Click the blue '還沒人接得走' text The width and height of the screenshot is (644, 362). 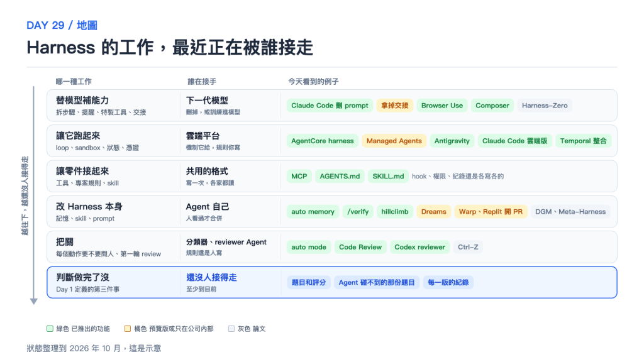click(x=211, y=277)
